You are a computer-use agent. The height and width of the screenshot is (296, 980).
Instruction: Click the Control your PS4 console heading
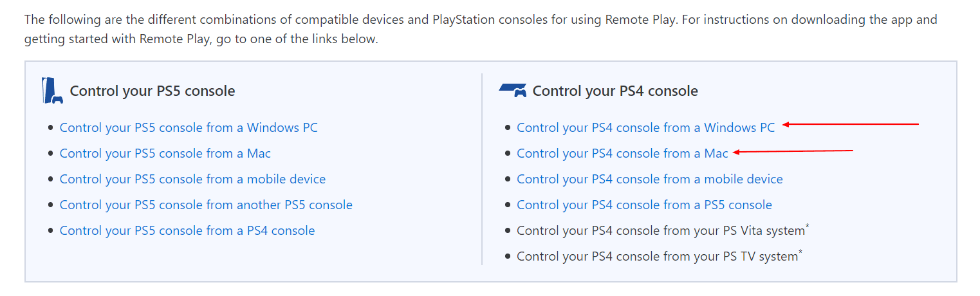tap(615, 91)
